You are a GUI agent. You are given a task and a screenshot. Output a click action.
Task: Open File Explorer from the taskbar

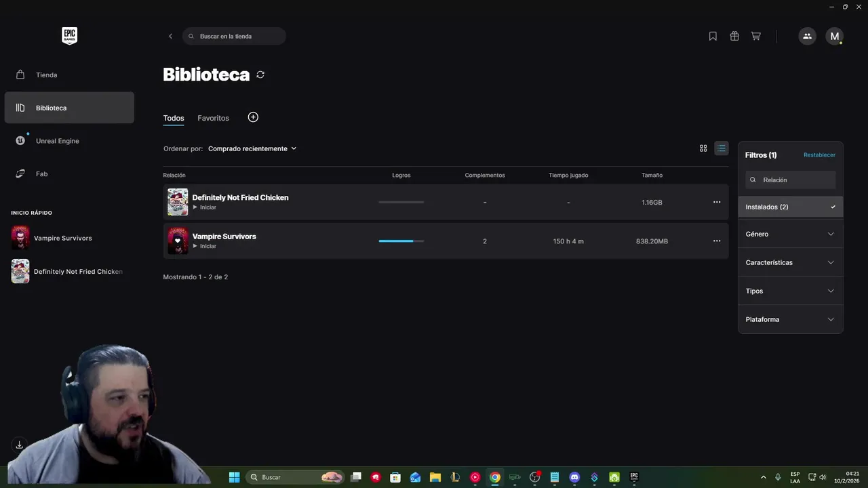click(435, 477)
